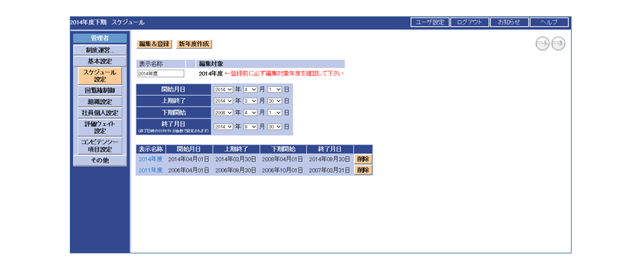The width and height of the screenshot is (644, 269).
Task: Click the 表示名称 text input field
Action: pos(161,74)
